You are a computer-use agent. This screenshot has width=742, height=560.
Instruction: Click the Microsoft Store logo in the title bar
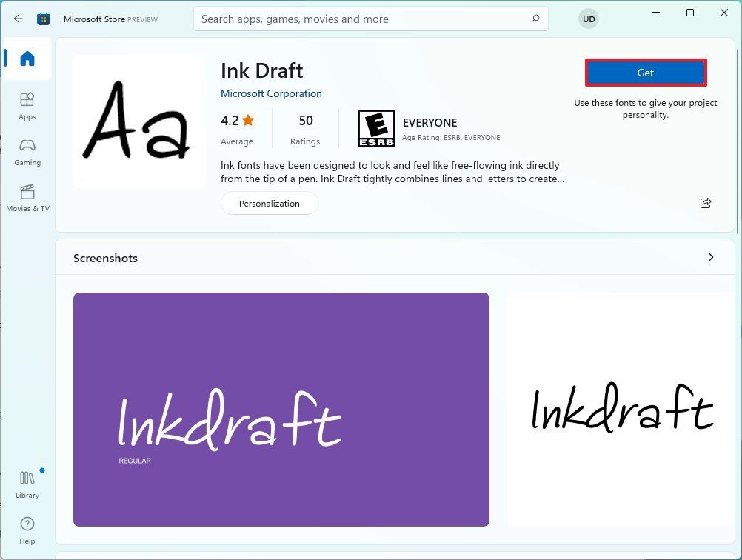point(44,19)
